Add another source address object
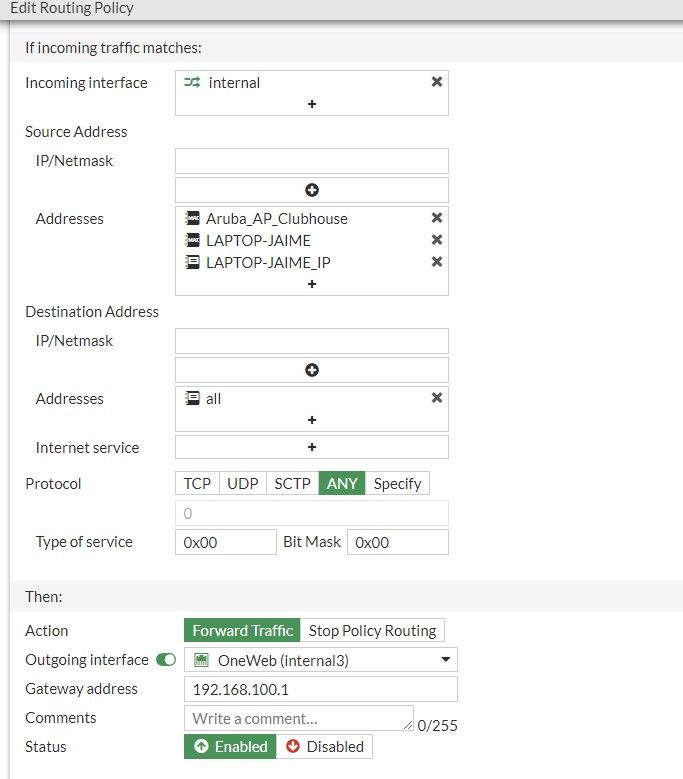 coord(312,284)
